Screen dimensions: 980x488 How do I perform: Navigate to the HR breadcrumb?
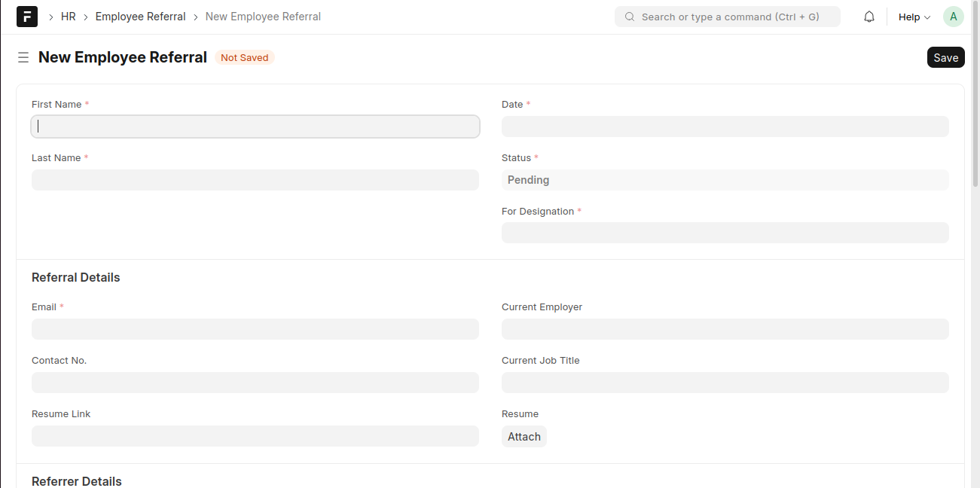[x=68, y=16]
